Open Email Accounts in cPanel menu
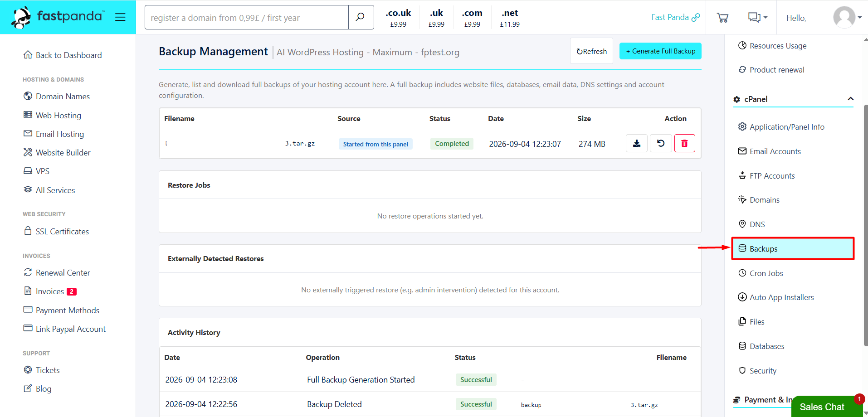The width and height of the screenshot is (868, 417). point(770,151)
